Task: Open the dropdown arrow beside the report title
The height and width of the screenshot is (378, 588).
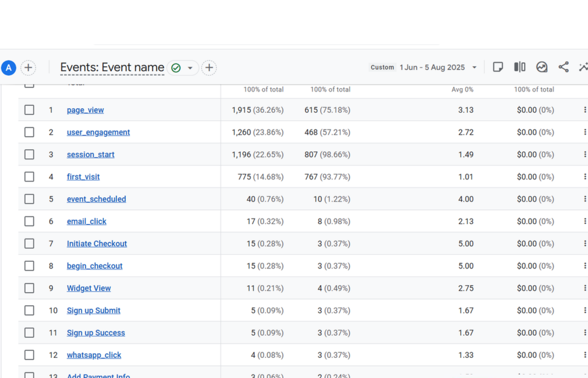Action: point(190,68)
